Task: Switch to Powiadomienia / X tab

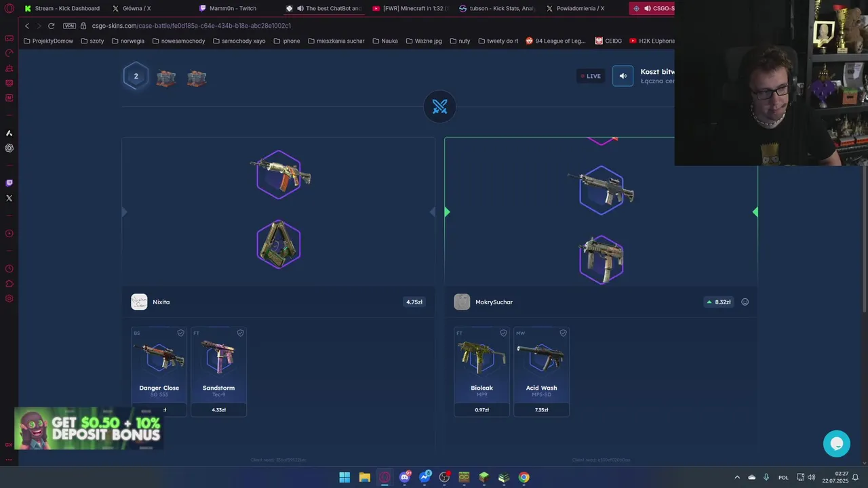Action: [x=575, y=8]
